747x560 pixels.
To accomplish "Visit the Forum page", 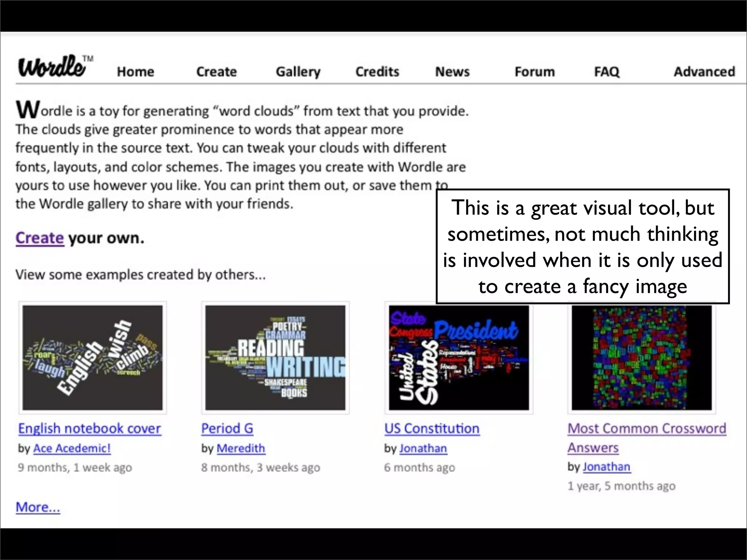I will coord(535,72).
